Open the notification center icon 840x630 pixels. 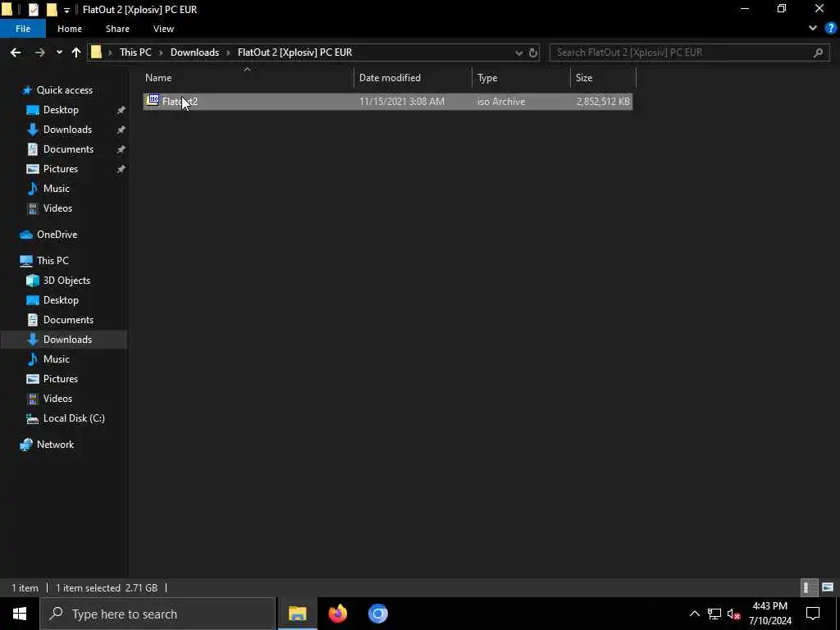point(813,614)
